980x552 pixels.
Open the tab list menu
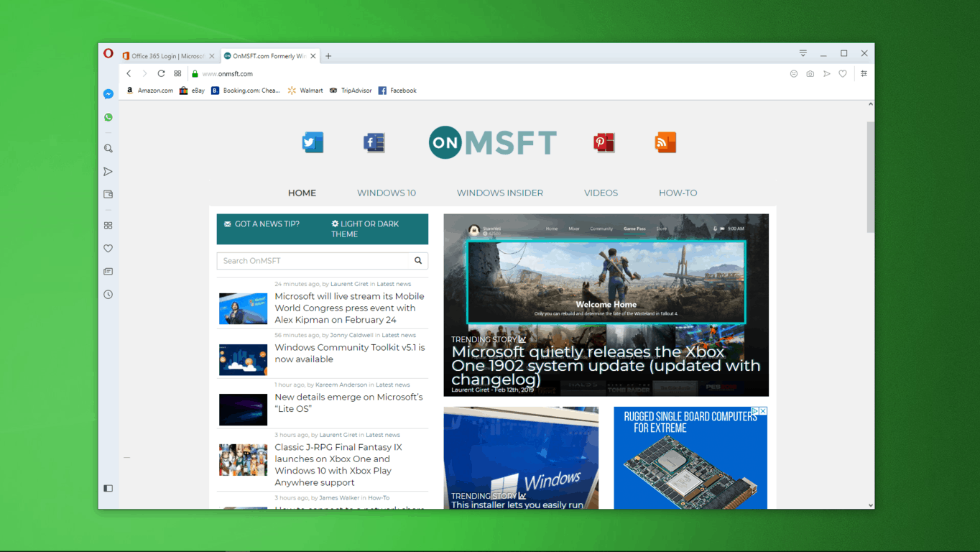[x=803, y=53]
